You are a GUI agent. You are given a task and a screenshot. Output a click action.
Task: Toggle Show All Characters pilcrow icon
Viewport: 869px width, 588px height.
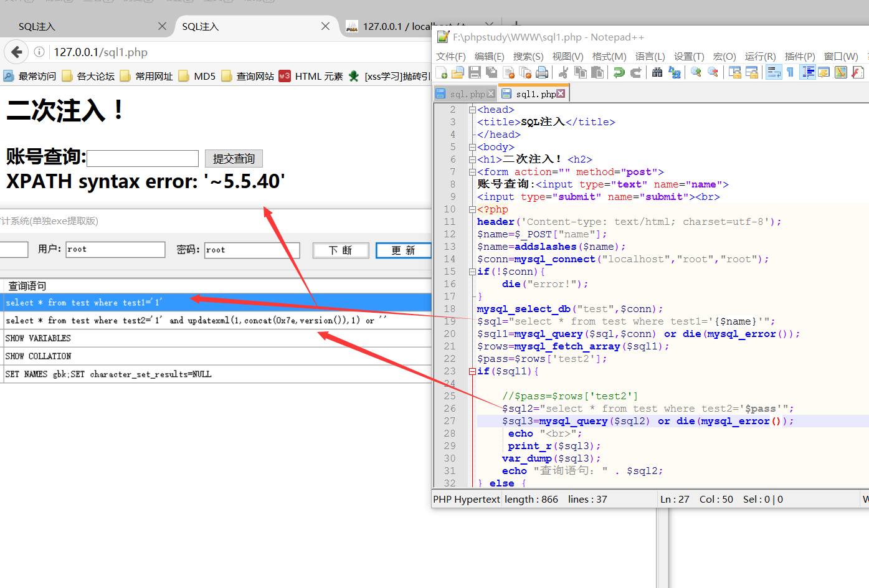tap(790, 72)
